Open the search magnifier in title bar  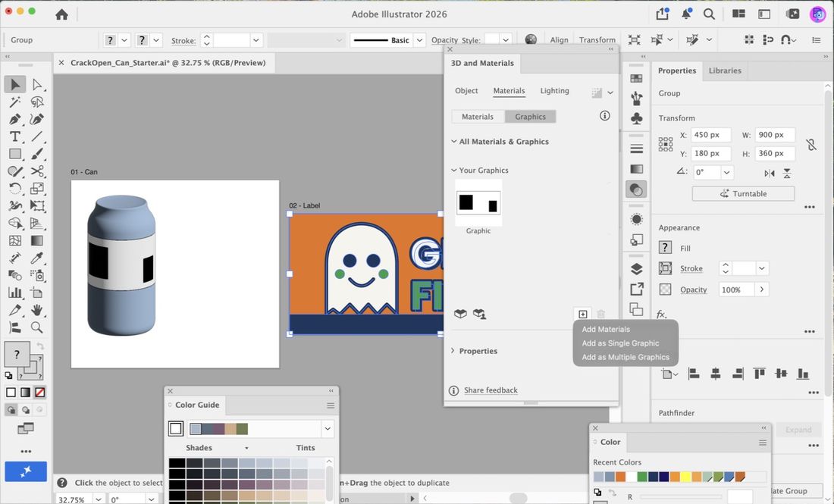tap(709, 14)
